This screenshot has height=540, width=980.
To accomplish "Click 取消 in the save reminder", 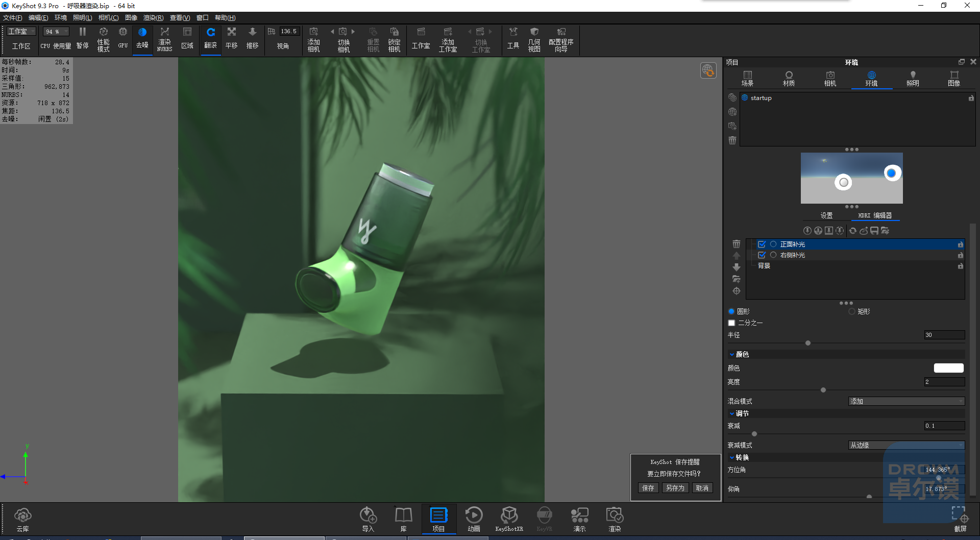I will 702,488.
